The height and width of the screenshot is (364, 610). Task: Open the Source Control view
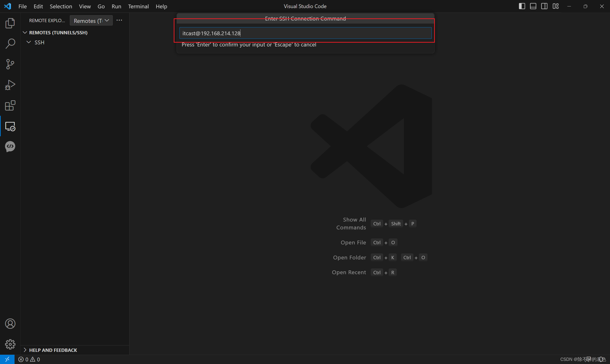10,64
